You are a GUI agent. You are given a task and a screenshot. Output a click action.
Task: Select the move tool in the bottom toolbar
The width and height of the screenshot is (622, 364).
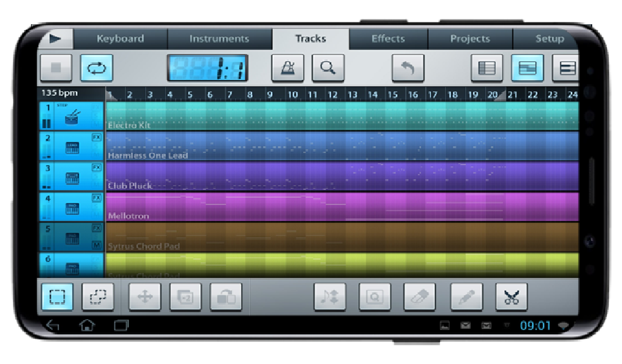coord(145,297)
